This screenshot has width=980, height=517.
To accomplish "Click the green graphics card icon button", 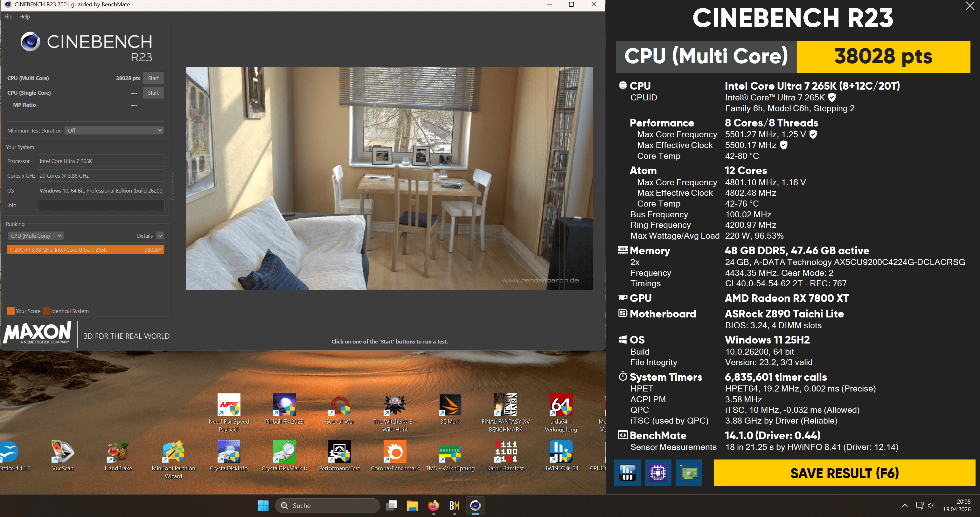I will coord(689,473).
